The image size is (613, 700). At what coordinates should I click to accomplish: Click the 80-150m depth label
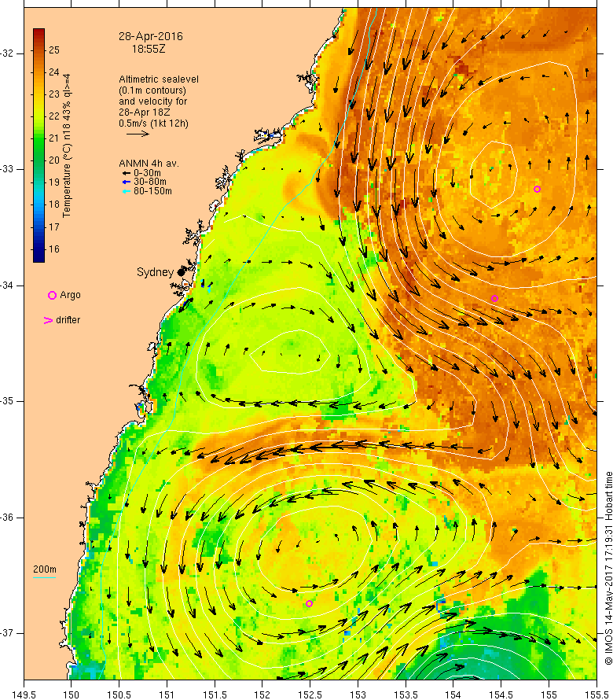point(152,191)
